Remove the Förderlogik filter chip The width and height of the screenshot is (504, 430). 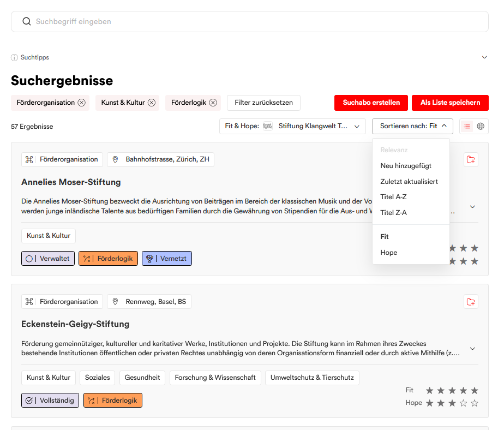[213, 103]
